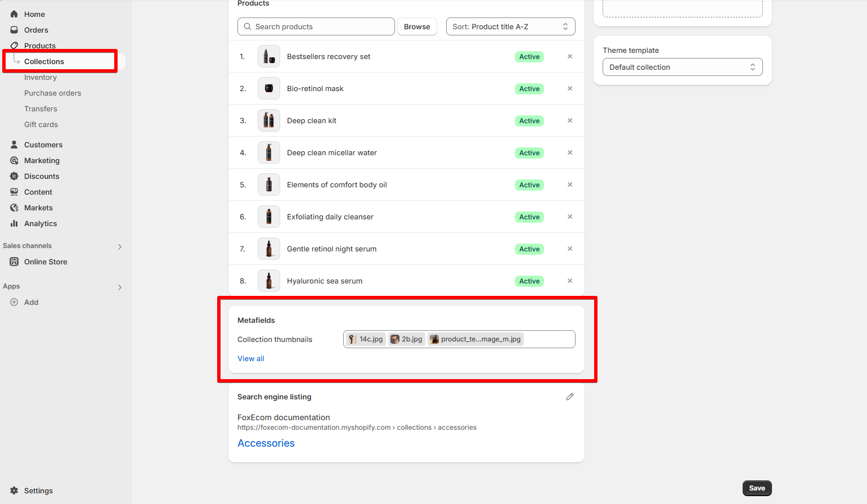This screenshot has height=504, width=867.
Task: Click the Add apps plus icon
Action: pyautogui.click(x=14, y=302)
